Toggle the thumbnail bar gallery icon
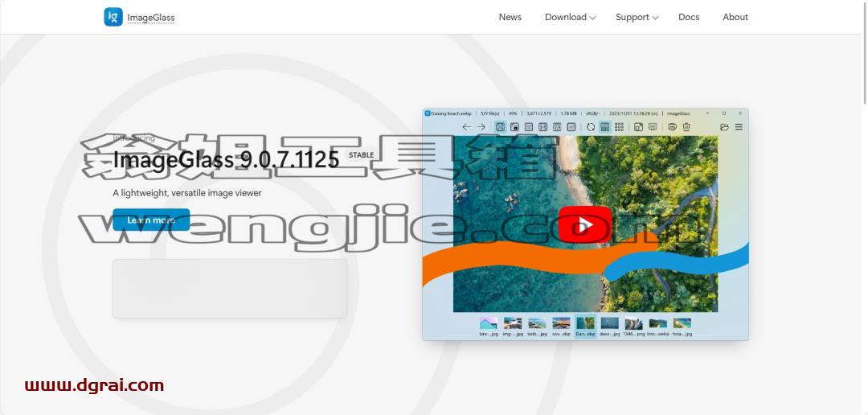 click(605, 127)
